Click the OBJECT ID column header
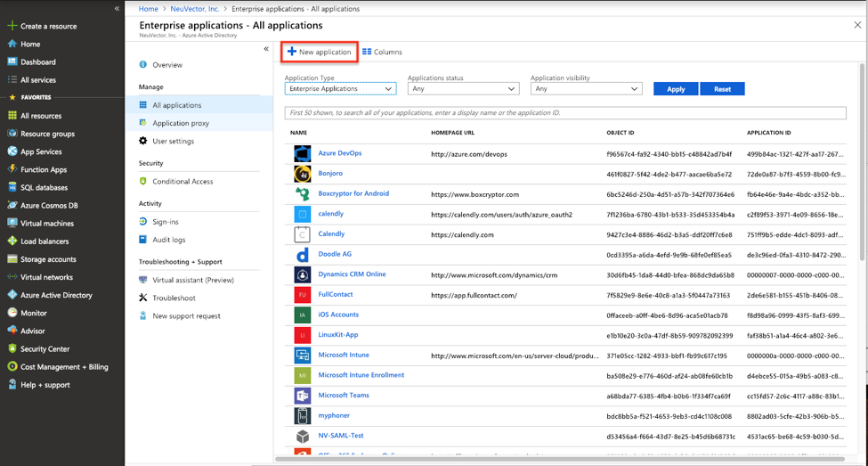 point(620,133)
